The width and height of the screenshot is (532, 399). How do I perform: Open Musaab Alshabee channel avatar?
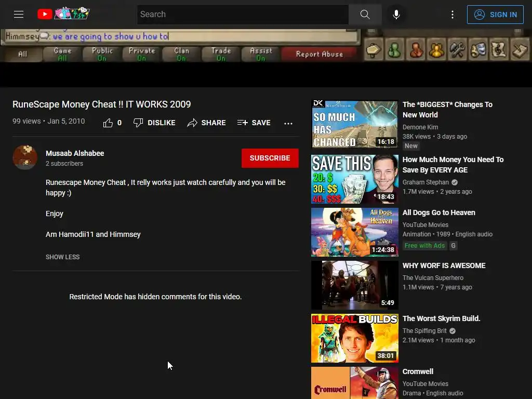tap(25, 157)
